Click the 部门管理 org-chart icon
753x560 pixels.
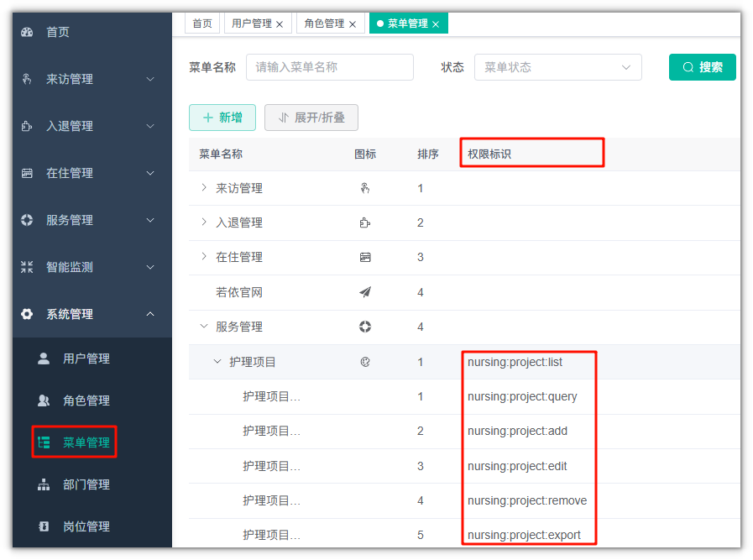(x=44, y=484)
